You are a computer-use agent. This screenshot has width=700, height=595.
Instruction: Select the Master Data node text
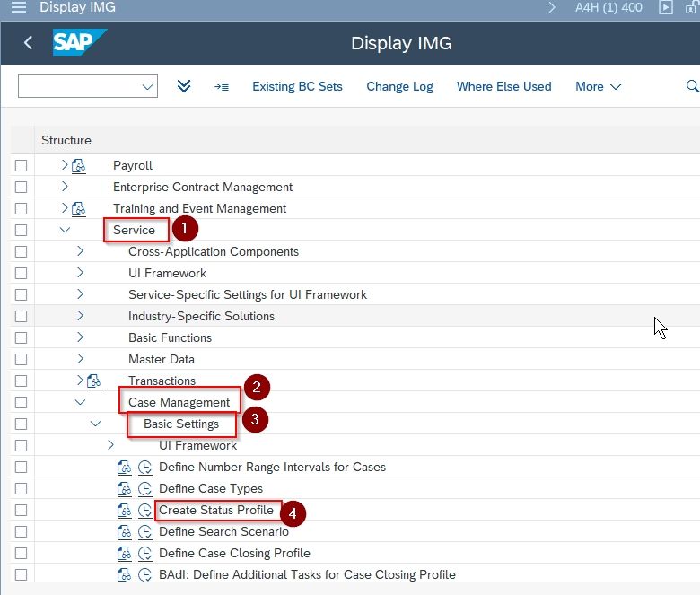pos(162,359)
